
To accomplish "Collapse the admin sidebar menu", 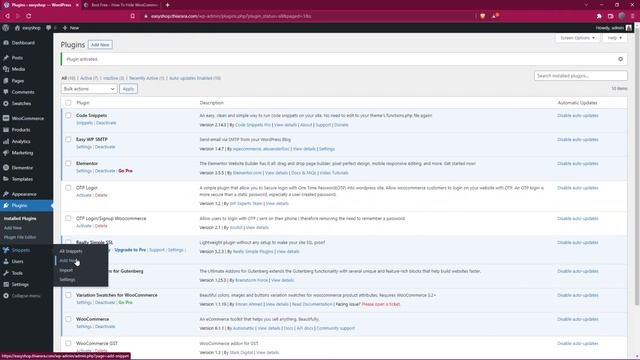I will [x=25, y=296].
